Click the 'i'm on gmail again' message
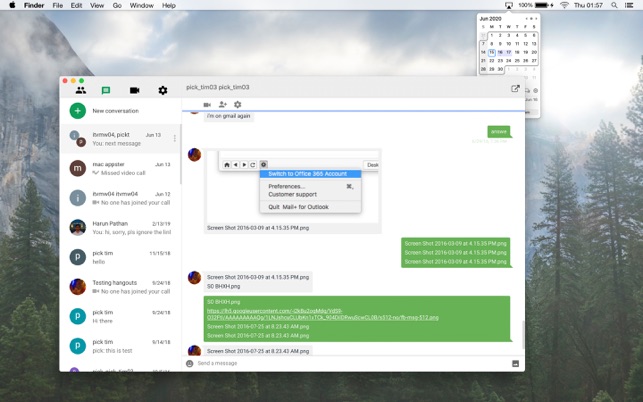The height and width of the screenshot is (402, 643). [228, 116]
